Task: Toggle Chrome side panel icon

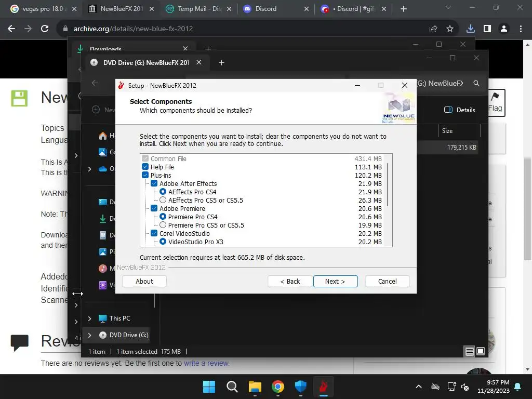Action: click(x=487, y=29)
